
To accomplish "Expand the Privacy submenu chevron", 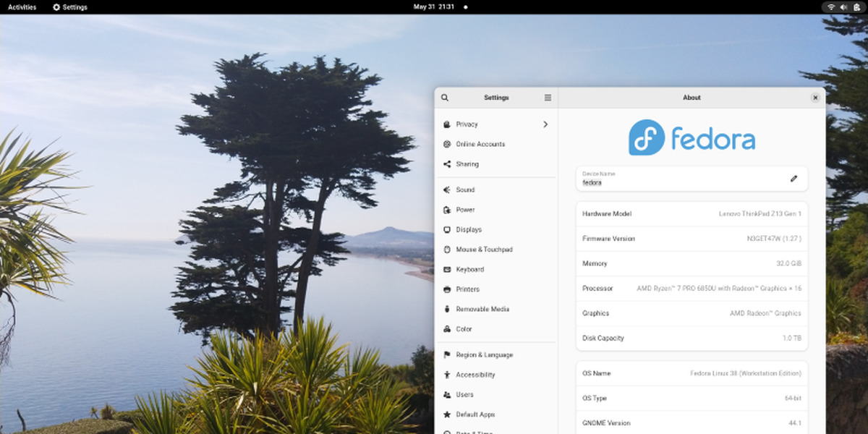I will click(545, 124).
